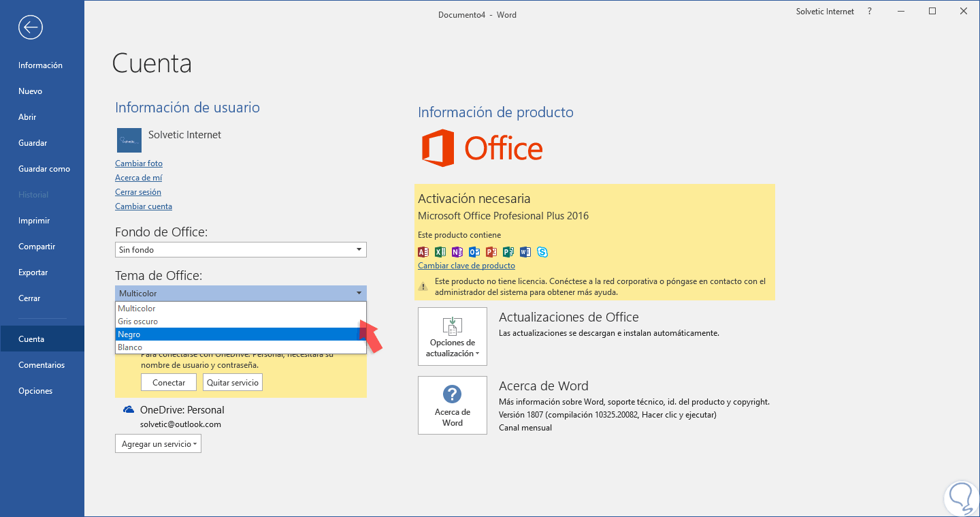Click the Access icon in product contents
Screen dimensions: 980x517
423,252
